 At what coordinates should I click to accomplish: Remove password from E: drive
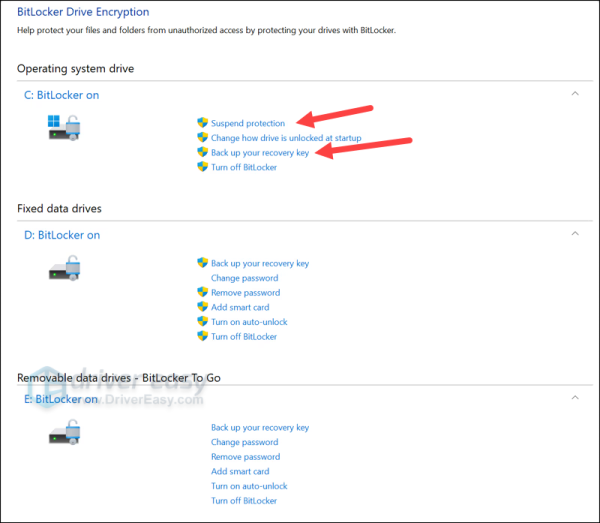245,457
